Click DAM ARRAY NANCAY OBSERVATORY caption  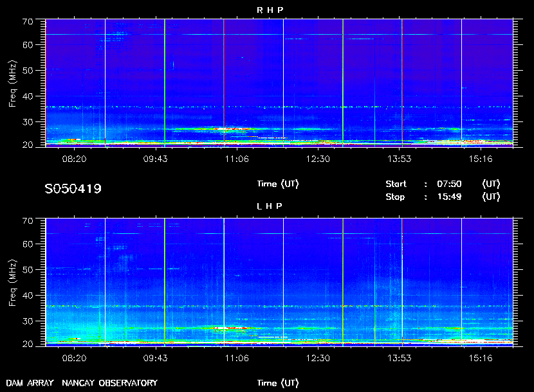pos(82,383)
